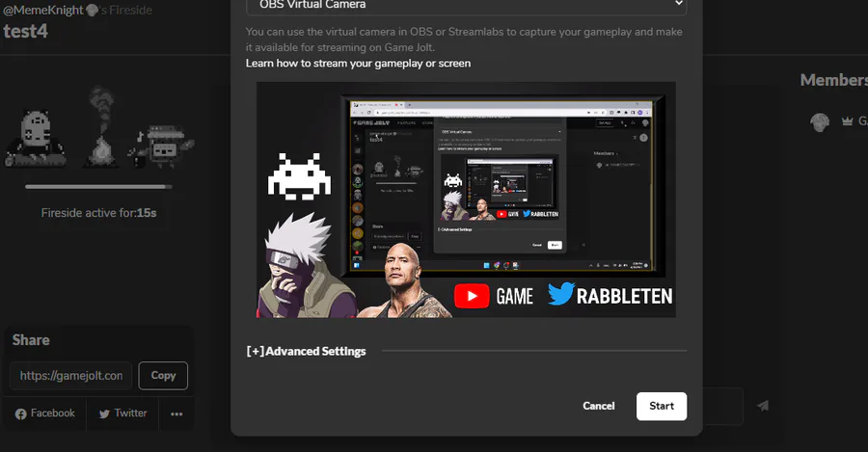
Task: Click the send message paper plane icon
Action: click(x=763, y=406)
